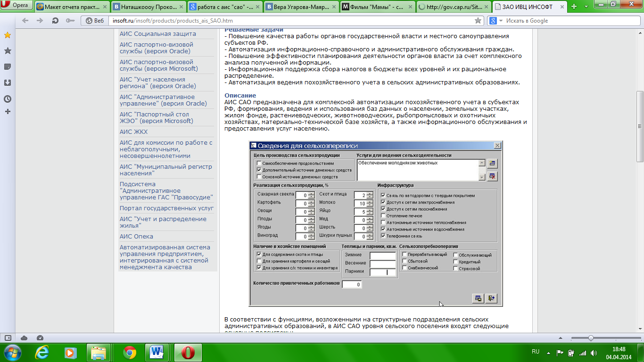
Task: Go back with the browser back arrow
Action: tap(25, 21)
